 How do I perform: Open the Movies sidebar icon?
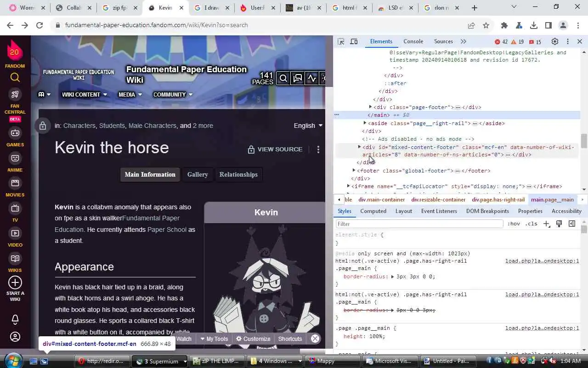click(x=15, y=183)
